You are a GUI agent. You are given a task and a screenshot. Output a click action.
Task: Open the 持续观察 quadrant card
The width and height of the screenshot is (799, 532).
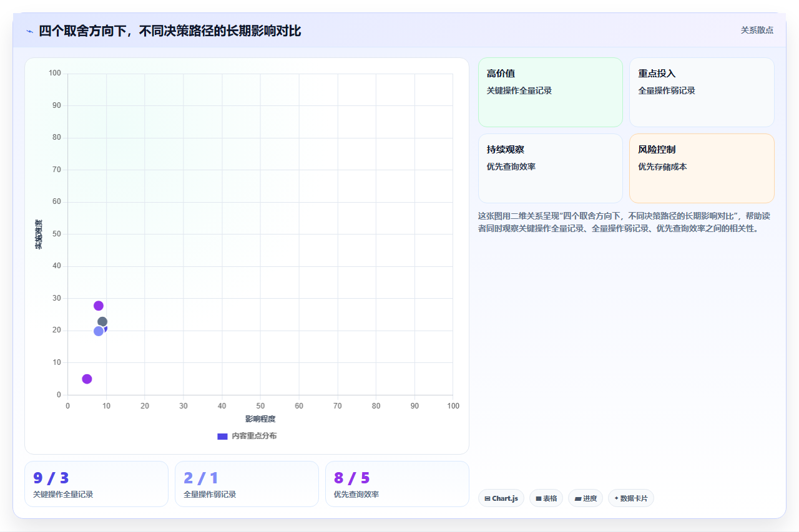551,168
